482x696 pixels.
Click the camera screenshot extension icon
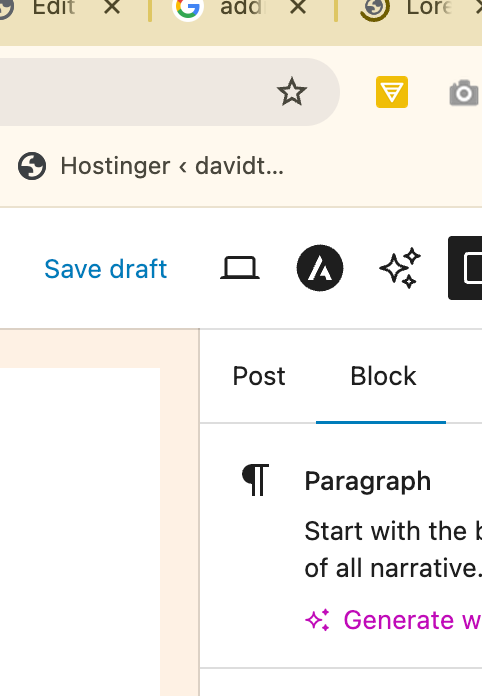464,93
